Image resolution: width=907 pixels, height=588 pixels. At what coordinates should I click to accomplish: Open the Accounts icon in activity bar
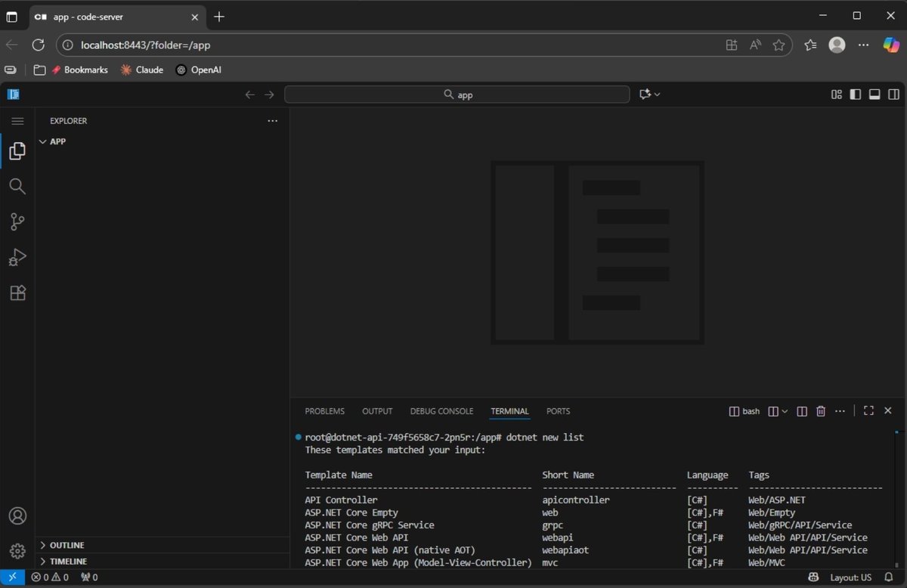click(17, 515)
